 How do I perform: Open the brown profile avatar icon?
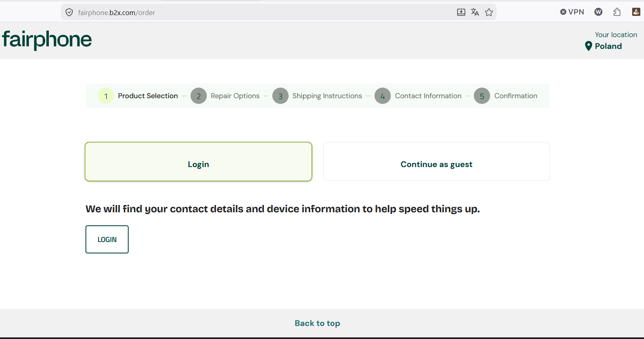point(636,12)
